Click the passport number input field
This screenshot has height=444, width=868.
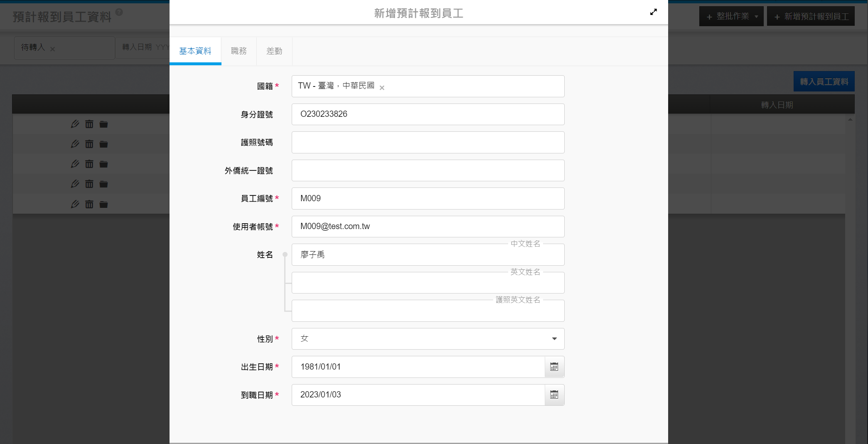428,143
